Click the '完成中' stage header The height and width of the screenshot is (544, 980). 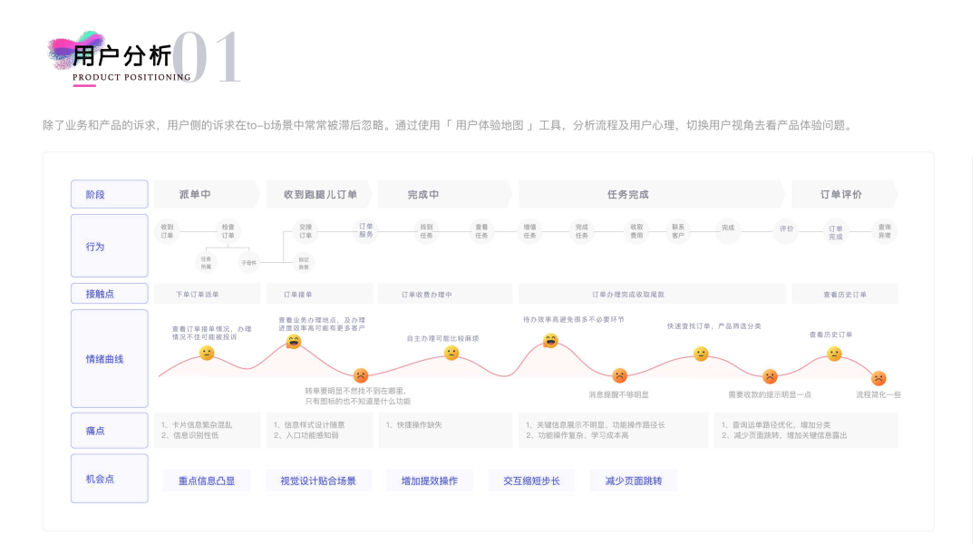coord(445,194)
